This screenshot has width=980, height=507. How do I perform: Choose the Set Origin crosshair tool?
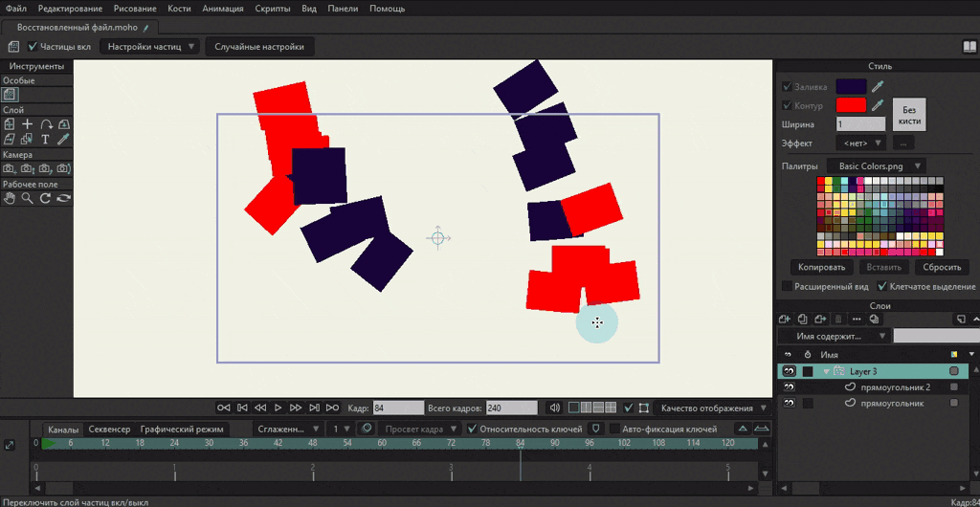[x=28, y=123]
